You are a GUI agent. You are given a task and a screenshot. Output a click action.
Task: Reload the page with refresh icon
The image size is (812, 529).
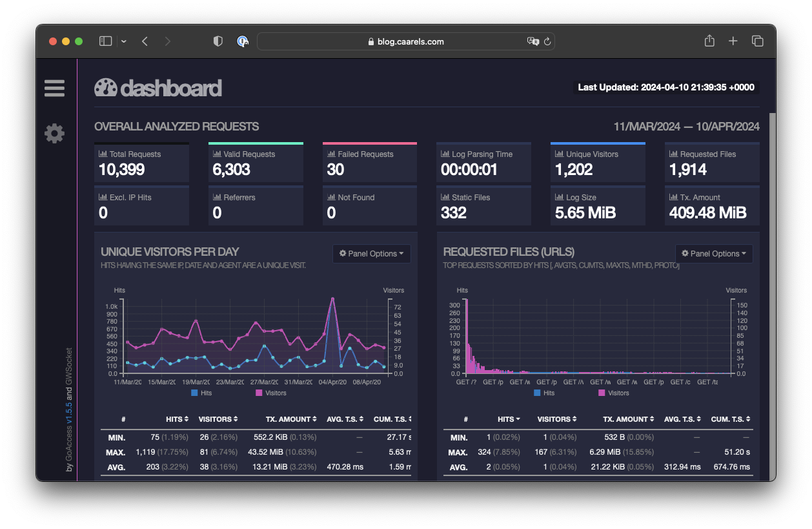547,41
